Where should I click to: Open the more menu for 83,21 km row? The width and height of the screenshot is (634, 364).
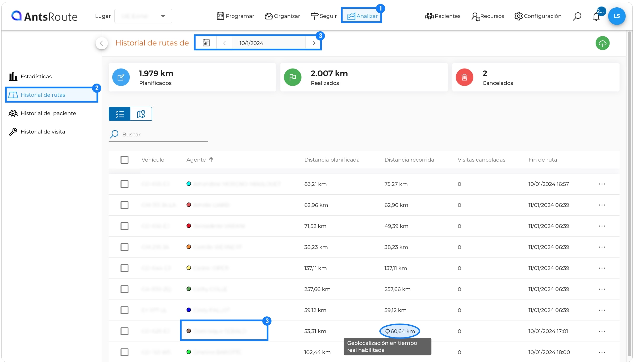[602, 184]
